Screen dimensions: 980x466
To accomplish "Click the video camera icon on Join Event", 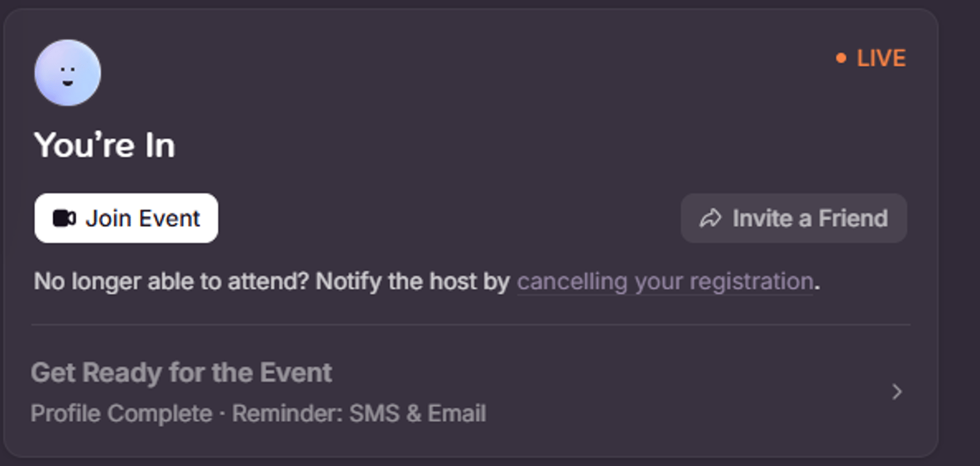I will pyautogui.click(x=64, y=218).
